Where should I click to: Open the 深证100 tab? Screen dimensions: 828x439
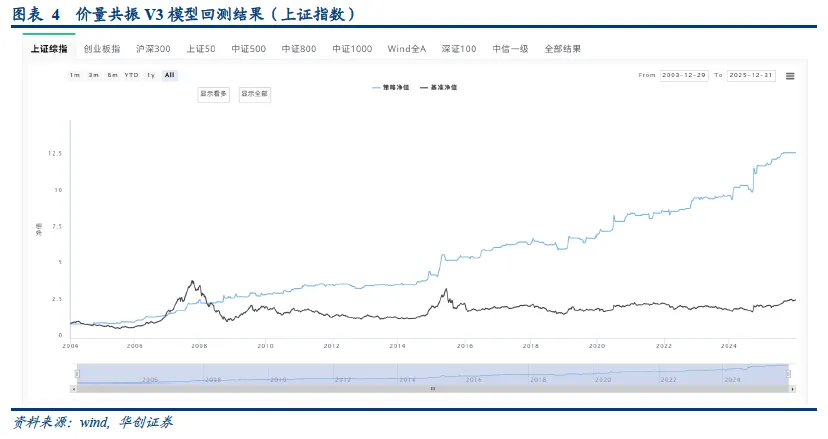[x=459, y=49]
